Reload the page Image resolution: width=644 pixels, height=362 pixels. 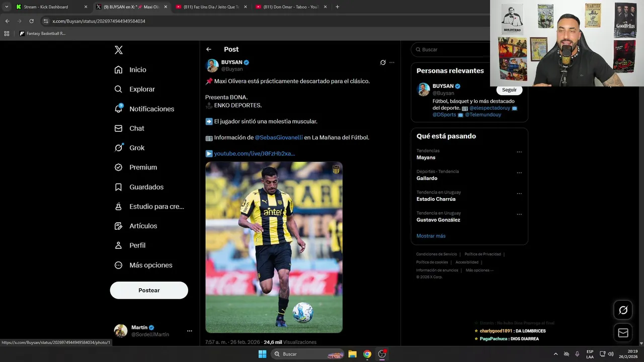31,21
